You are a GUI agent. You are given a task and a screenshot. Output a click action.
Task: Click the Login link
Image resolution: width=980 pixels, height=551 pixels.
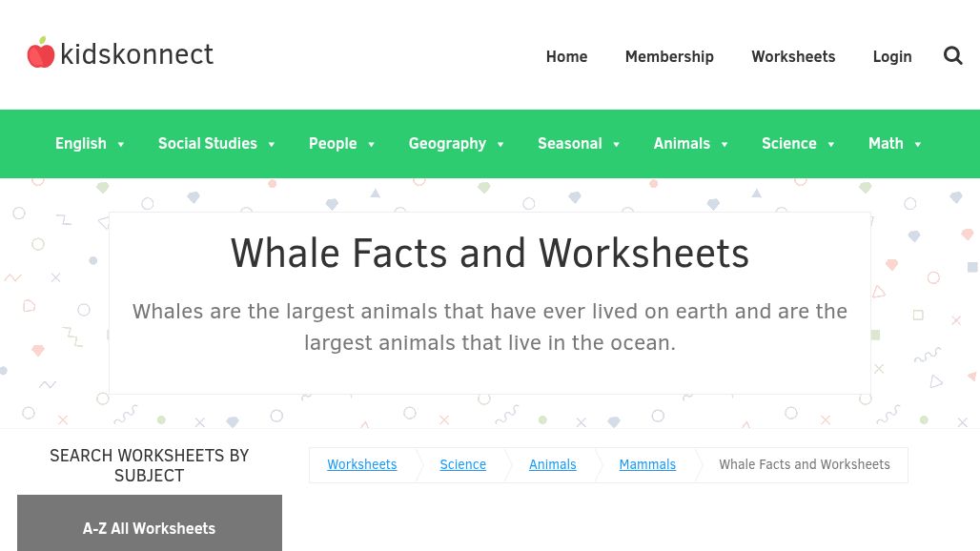(892, 56)
